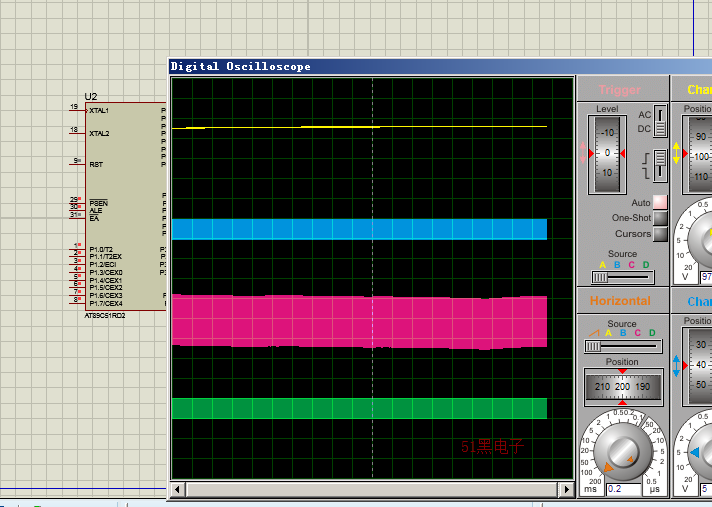Viewport: 712px width, 507px height.
Task: Click the Trigger Level dial
Action: (x=607, y=154)
